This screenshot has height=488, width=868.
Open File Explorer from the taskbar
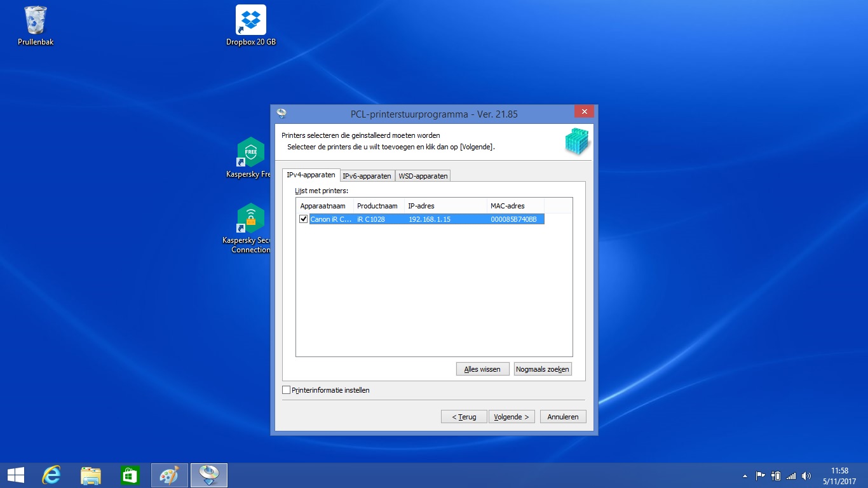coord(91,475)
